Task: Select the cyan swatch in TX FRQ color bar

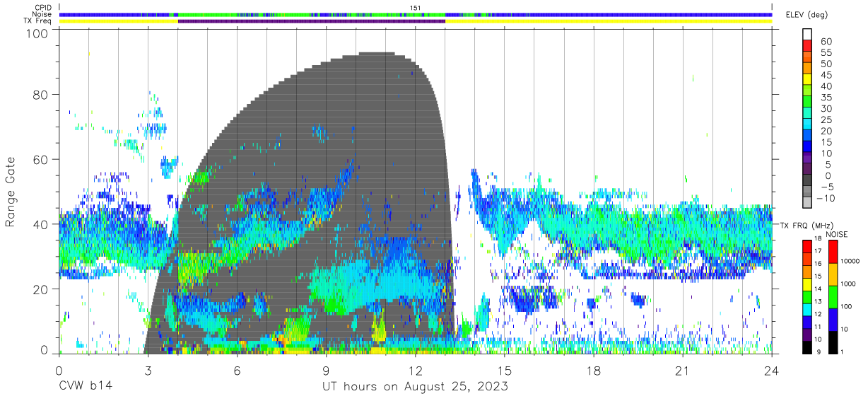Action: [x=807, y=310]
